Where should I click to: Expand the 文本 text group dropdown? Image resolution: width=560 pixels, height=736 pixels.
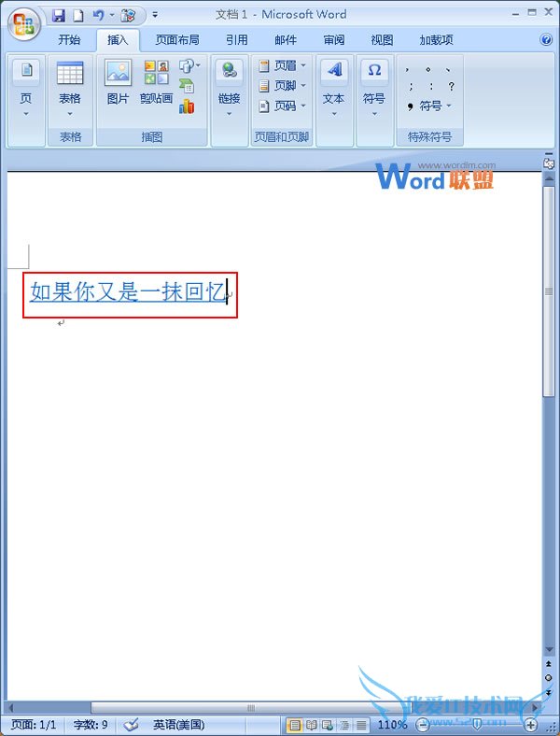pos(334,89)
